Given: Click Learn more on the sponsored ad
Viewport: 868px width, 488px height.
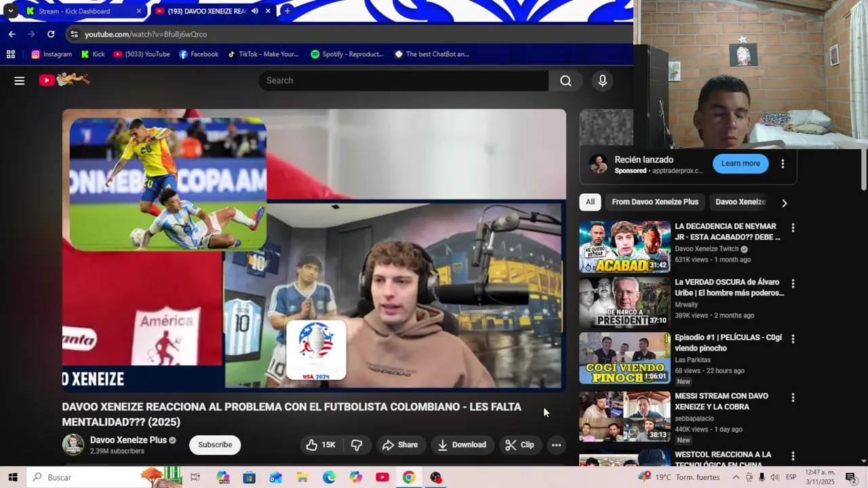Looking at the screenshot, I should click(741, 163).
